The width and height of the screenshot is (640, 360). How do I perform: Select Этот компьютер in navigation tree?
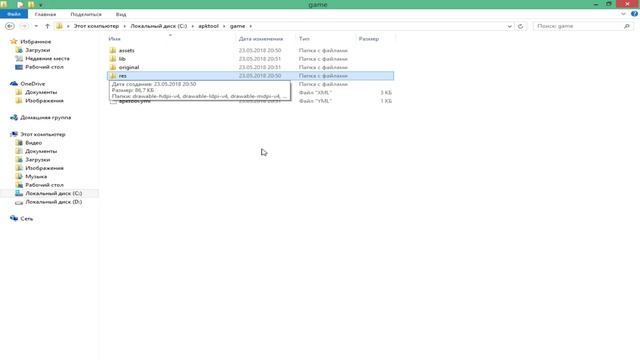(43, 134)
